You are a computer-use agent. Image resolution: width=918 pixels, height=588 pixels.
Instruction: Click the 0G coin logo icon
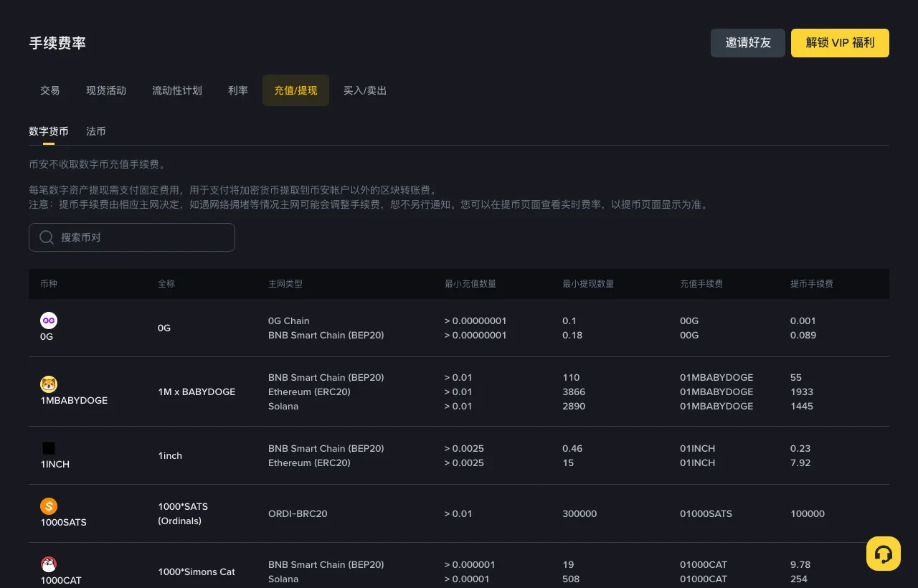49,321
